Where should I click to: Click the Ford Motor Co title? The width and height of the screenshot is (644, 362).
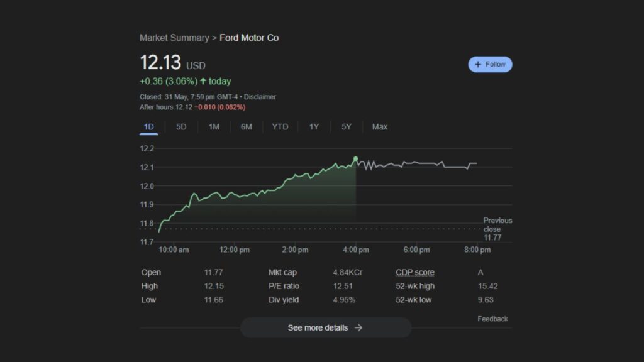point(249,38)
